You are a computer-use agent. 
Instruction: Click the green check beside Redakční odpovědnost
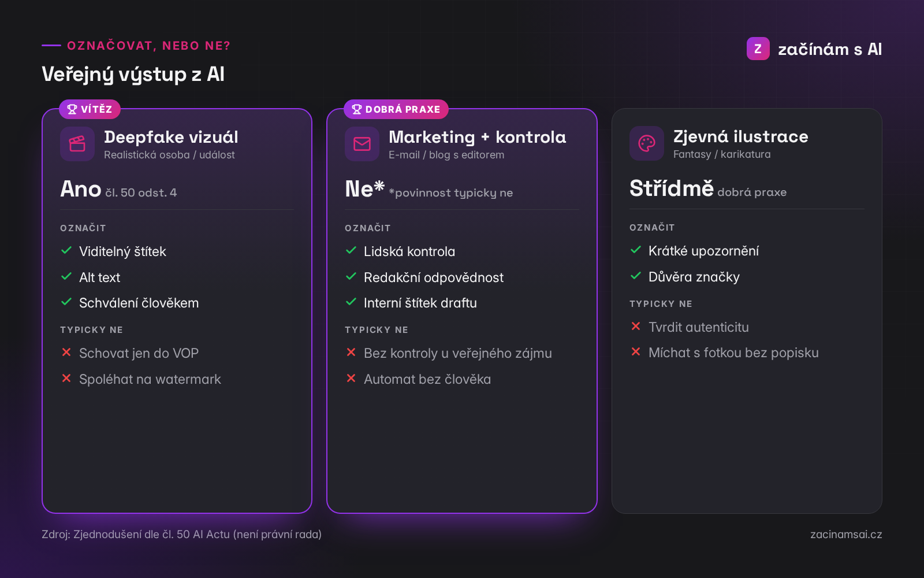tap(351, 276)
